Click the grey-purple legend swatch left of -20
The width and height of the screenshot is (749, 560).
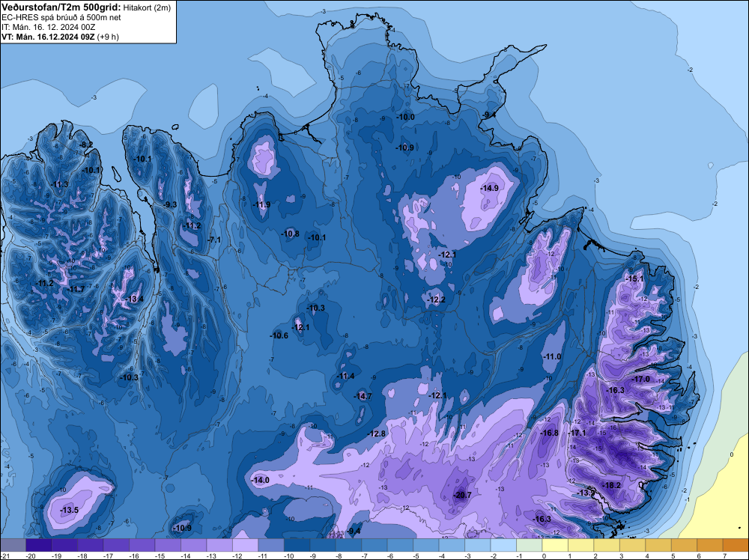pos(13,545)
